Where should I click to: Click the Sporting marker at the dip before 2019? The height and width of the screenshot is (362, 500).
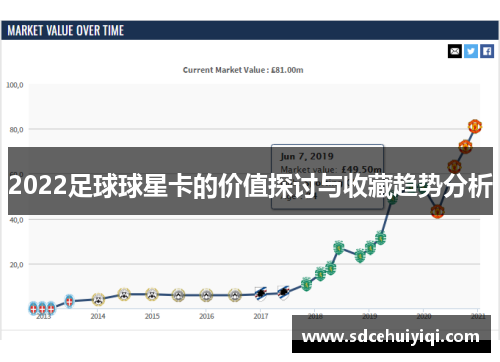tap(360, 256)
